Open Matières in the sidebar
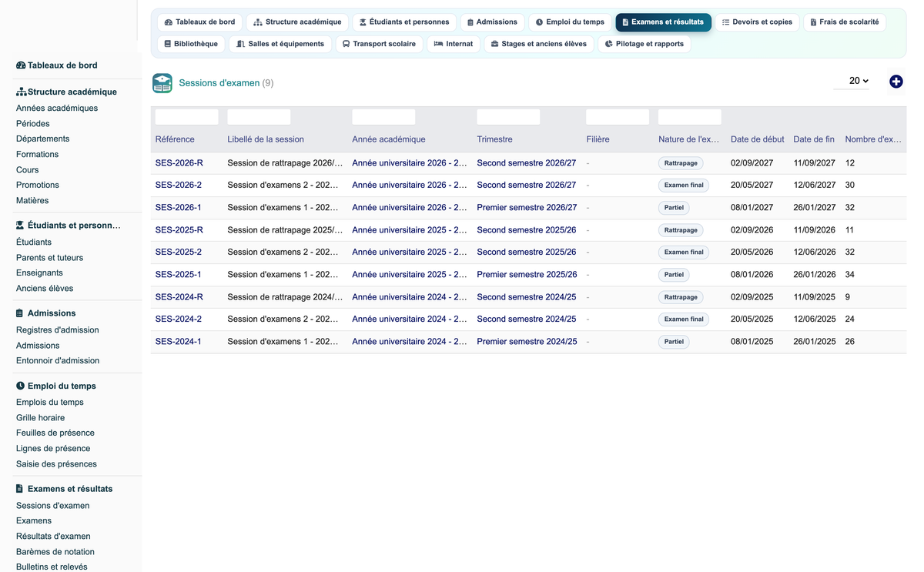 click(32, 200)
